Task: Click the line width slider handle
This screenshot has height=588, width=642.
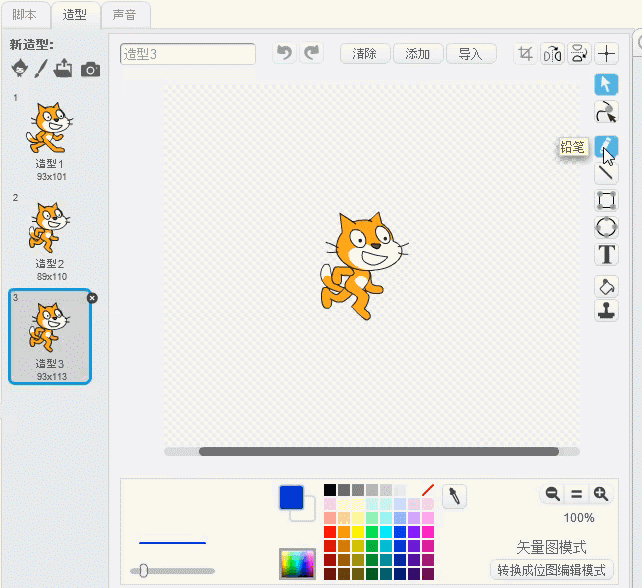Action: (143, 570)
